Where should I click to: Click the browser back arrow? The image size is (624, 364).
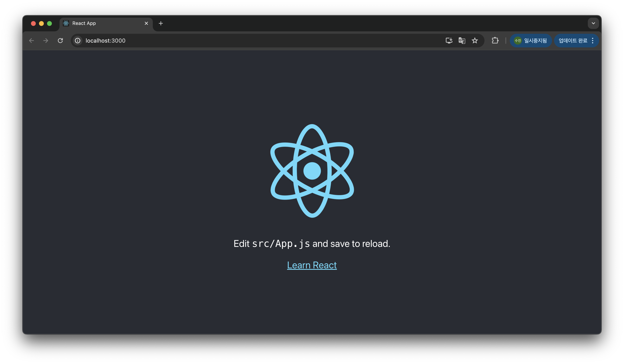point(31,41)
